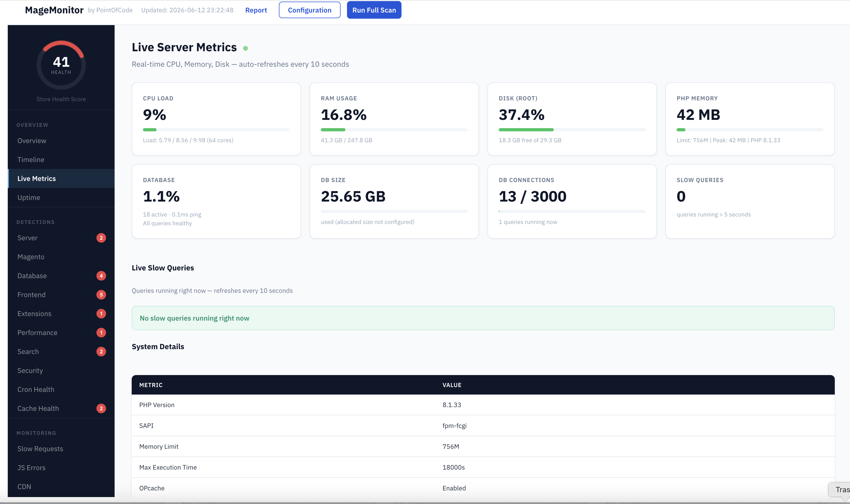Click the Frontend badge showing 5

click(101, 295)
